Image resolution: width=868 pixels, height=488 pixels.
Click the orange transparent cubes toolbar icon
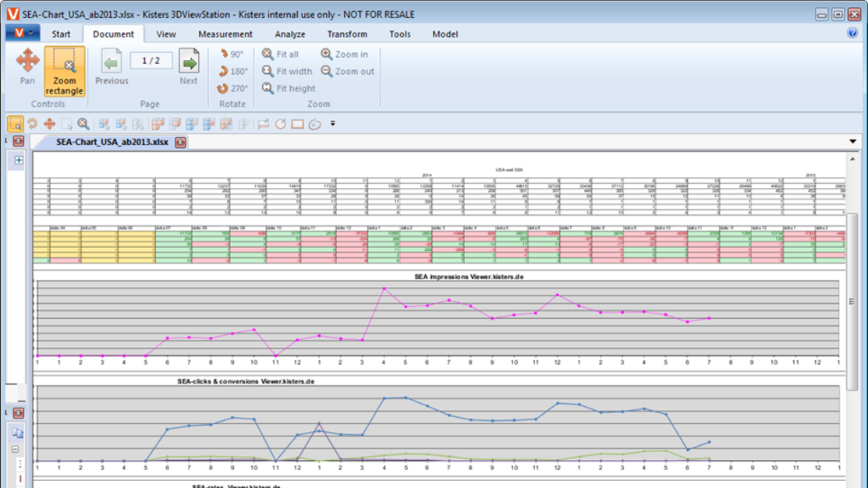[x=175, y=124]
